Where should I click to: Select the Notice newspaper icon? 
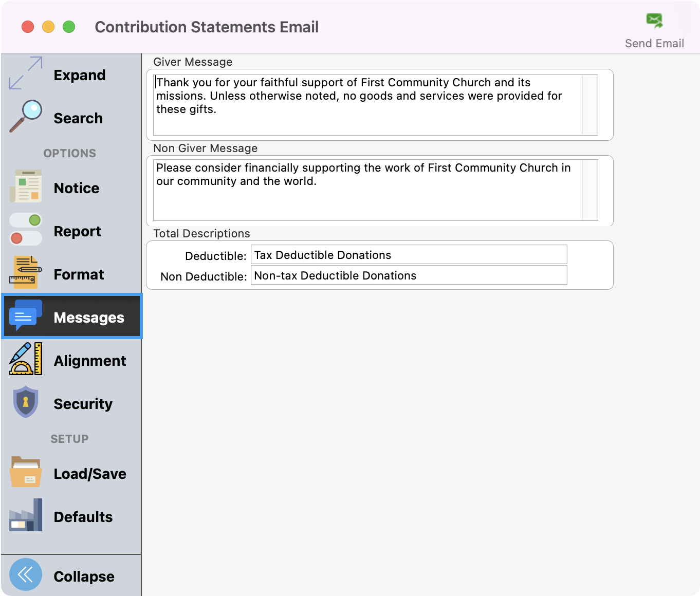[x=26, y=187]
